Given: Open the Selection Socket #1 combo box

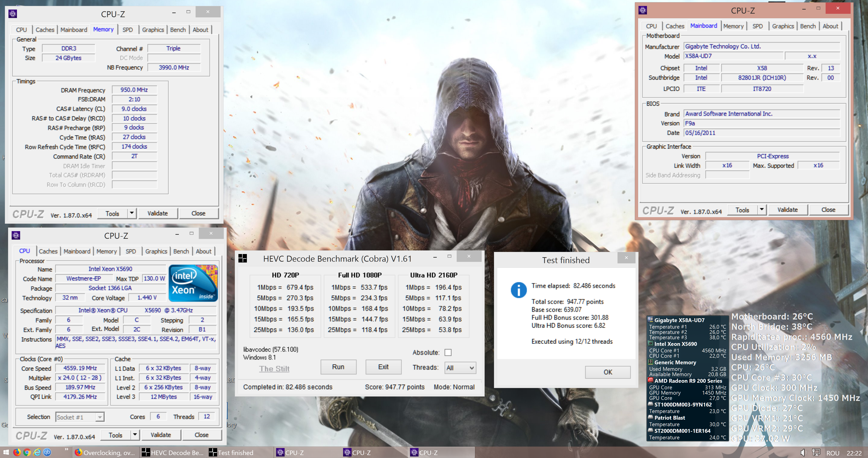Looking at the screenshot, I should coord(80,417).
